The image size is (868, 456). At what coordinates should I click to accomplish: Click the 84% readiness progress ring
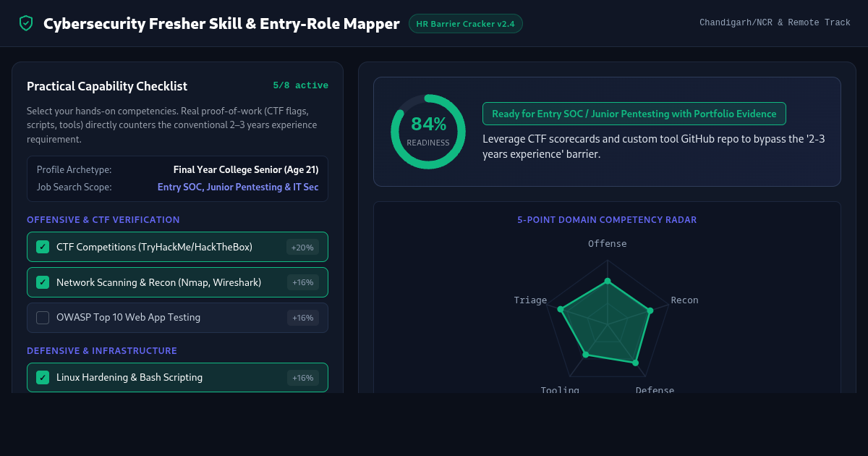click(428, 132)
